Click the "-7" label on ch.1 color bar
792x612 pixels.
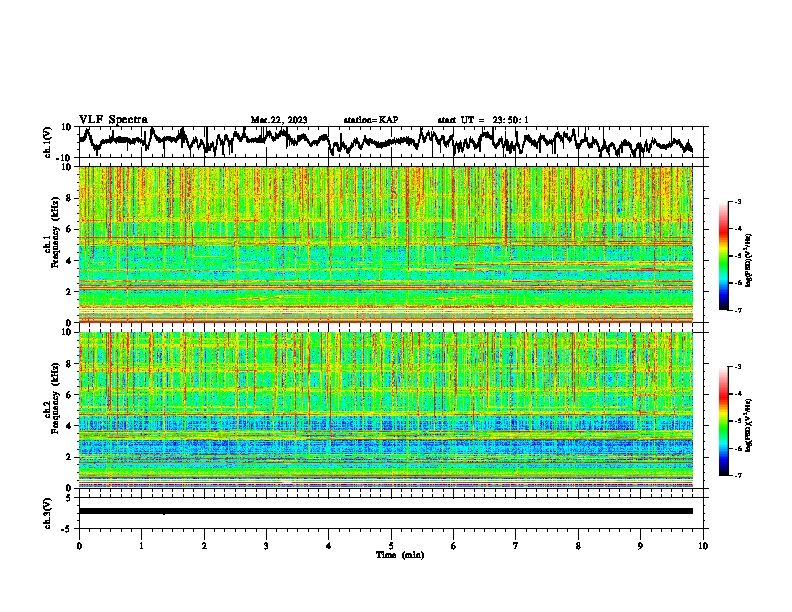(738, 310)
